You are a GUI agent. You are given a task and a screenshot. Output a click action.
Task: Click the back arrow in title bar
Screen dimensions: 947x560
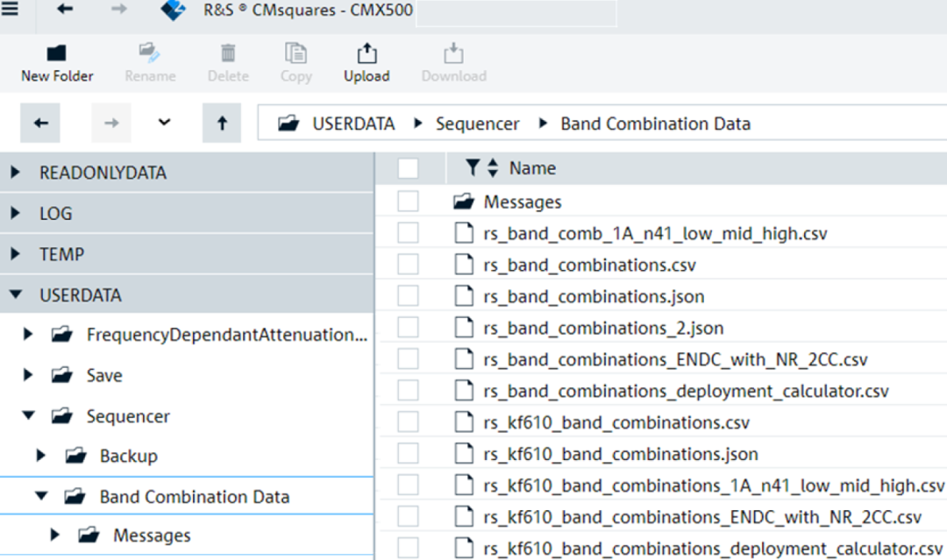[65, 10]
